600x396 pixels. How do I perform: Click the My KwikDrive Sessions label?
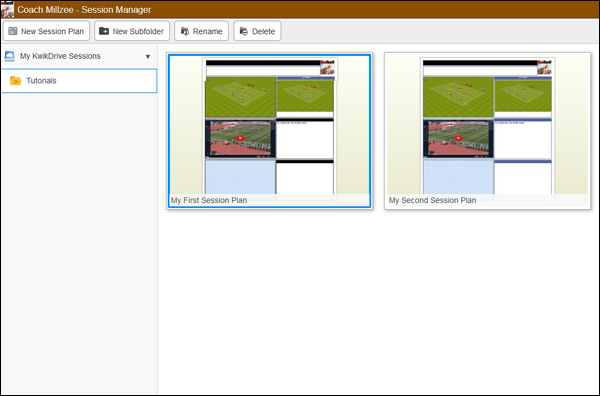pyautogui.click(x=60, y=56)
